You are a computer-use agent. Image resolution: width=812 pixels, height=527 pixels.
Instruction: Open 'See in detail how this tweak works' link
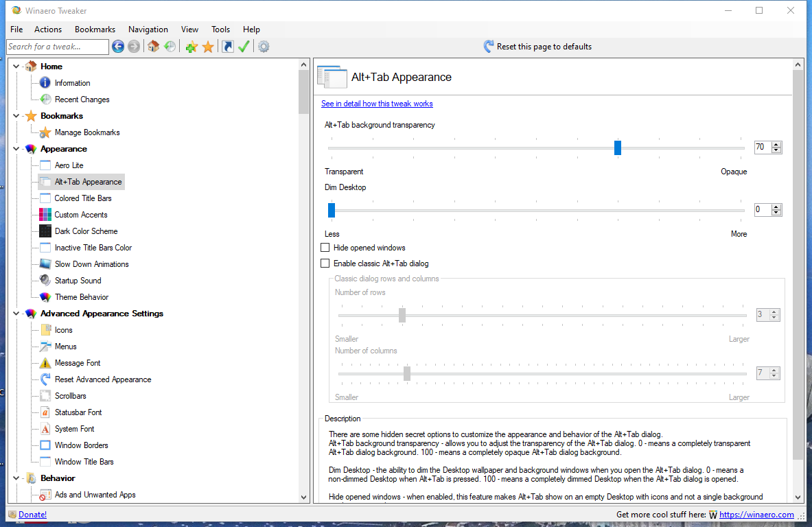pyautogui.click(x=377, y=104)
